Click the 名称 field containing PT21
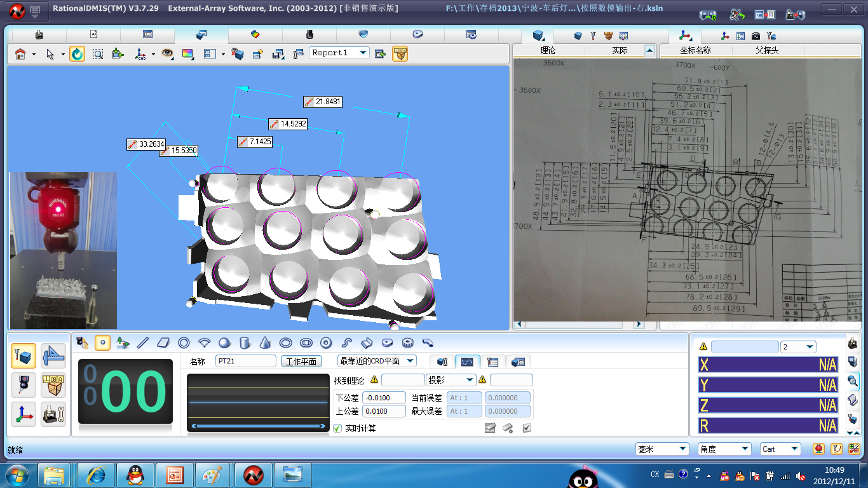Image resolution: width=868 pixels, height=488 pixels. [246, 361]
